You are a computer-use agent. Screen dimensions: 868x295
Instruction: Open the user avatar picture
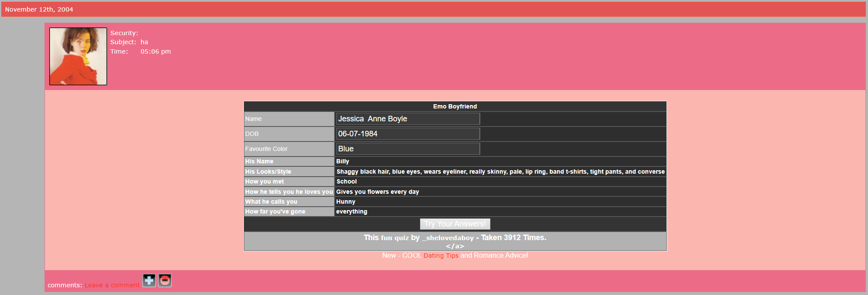78,56
